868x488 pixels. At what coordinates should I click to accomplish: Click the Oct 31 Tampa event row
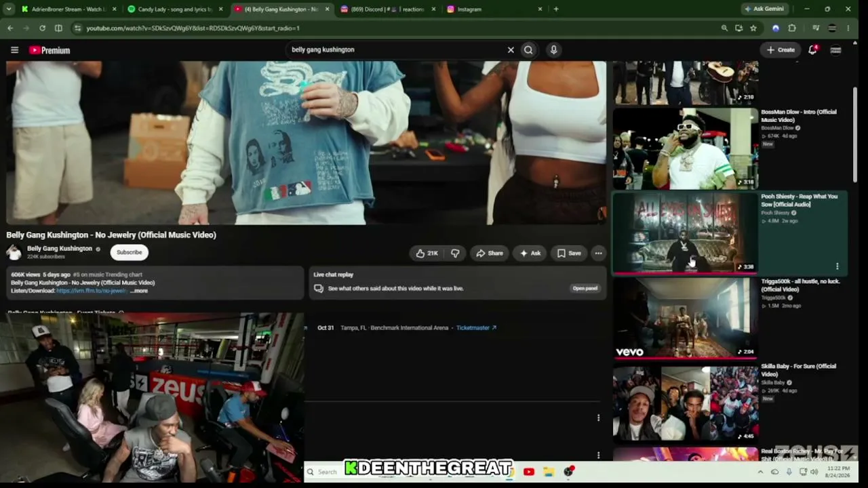pos(407,328)
